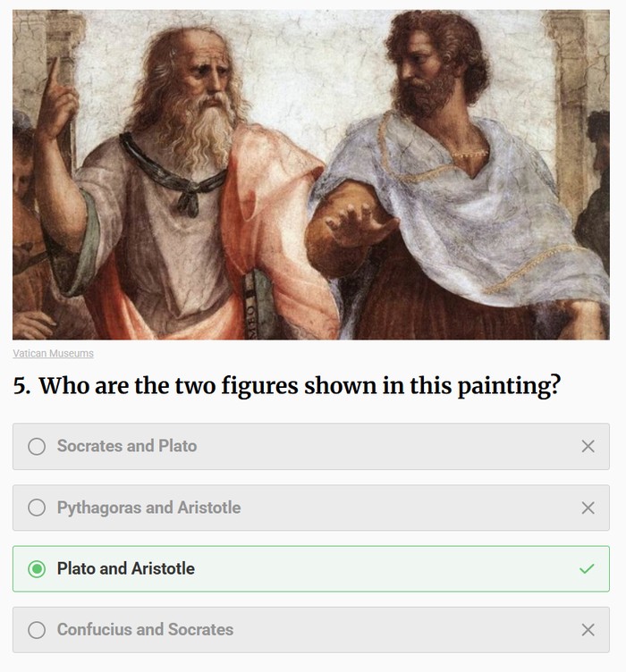Click the "Plato and Aristotle" answer text
This screenshot has height=672, width=626.
click(x=125, y=568)
